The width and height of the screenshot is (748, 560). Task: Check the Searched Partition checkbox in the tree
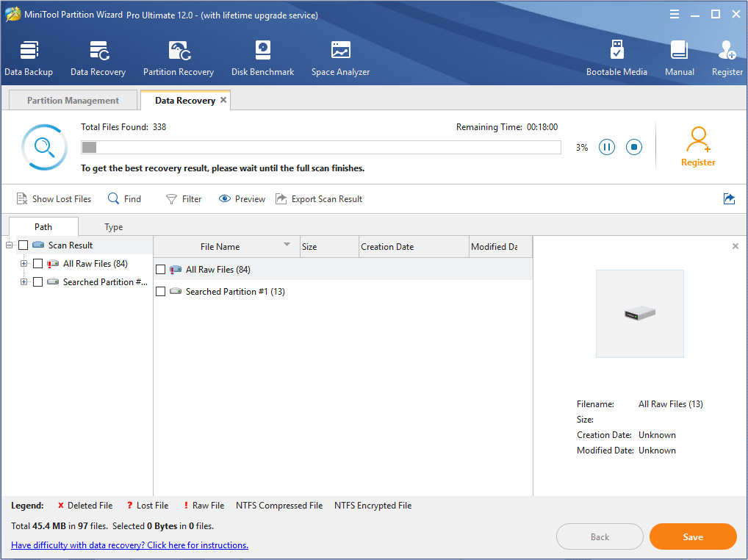(x=37, y=282)
